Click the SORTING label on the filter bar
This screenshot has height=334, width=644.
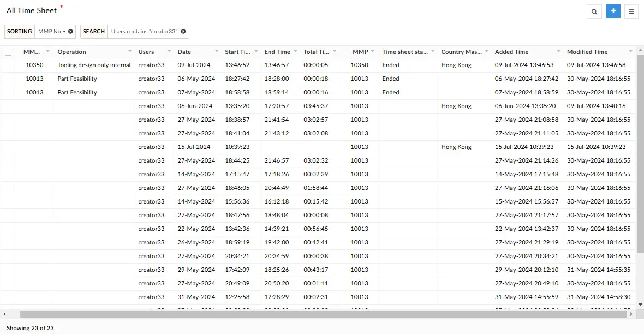click(x=19, y=31)
